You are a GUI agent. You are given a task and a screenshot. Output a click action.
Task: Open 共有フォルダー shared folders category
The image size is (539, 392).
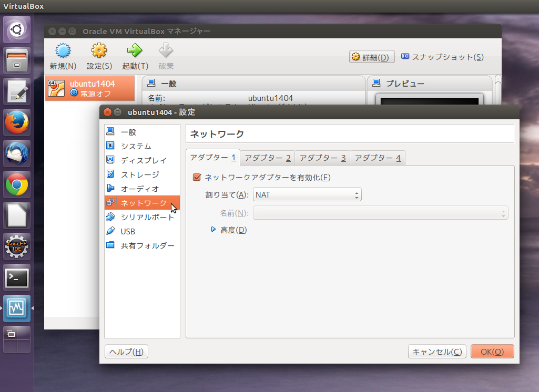(x=142, y=245)
